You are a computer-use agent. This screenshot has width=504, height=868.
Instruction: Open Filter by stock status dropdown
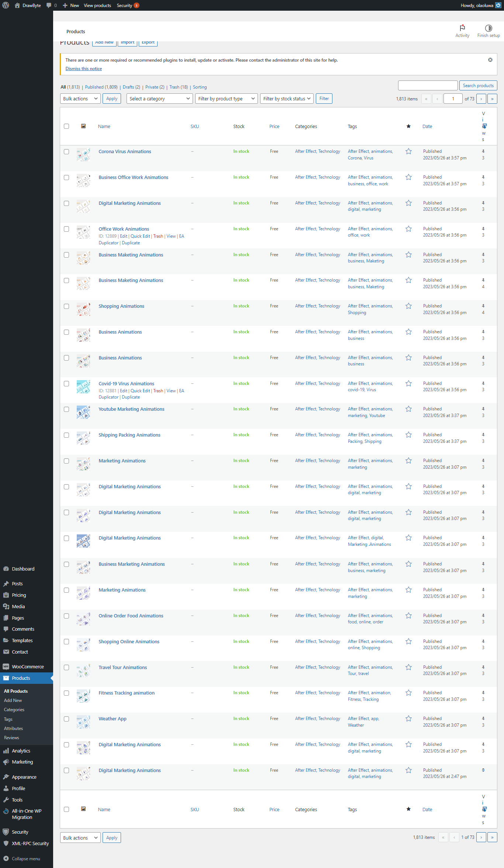pyautogui.click(x=287, y=99)
